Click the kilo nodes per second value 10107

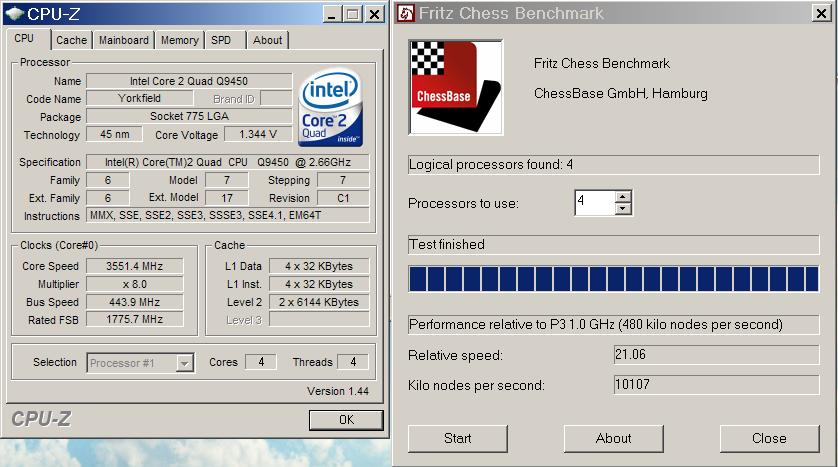(x=717, y=385)
